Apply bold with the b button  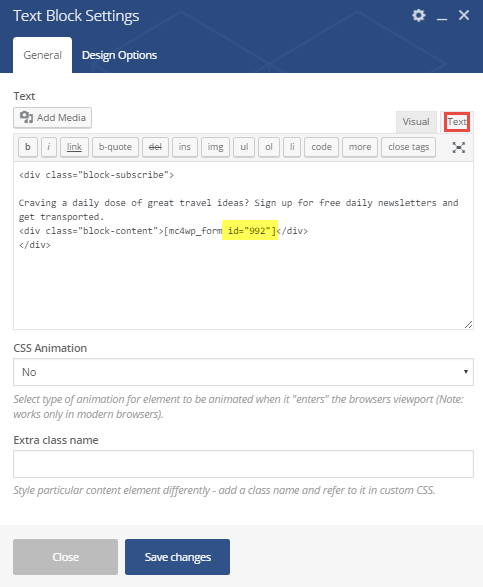[x=28, y=147]
